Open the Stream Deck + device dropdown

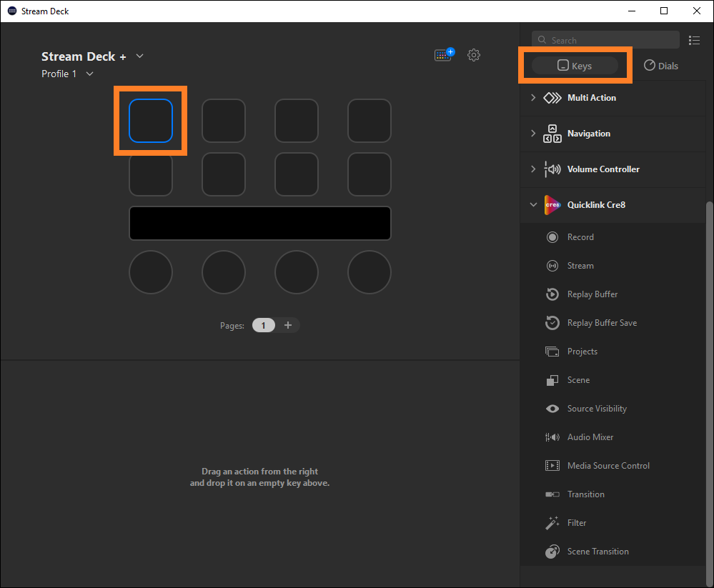tap(140, 56)
